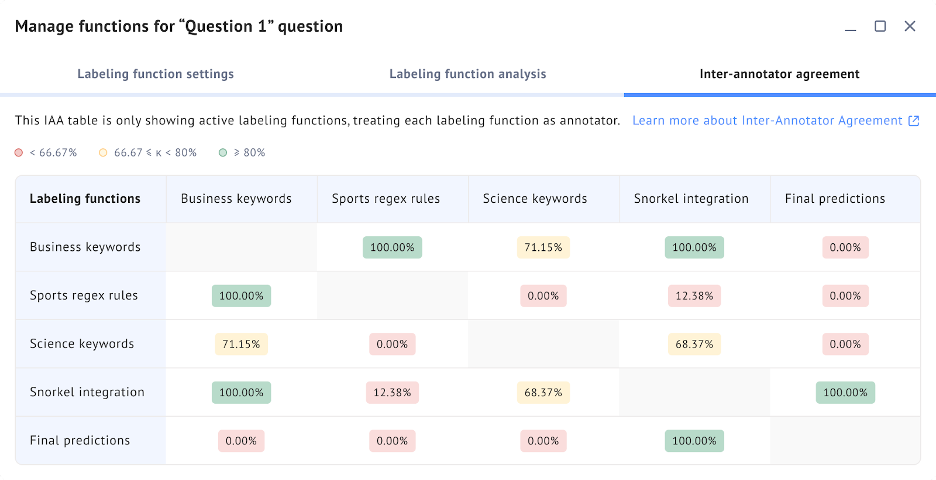Click the green 80% or above legend dot
This screenshot has height=480, width=936.
coord(222,153)
